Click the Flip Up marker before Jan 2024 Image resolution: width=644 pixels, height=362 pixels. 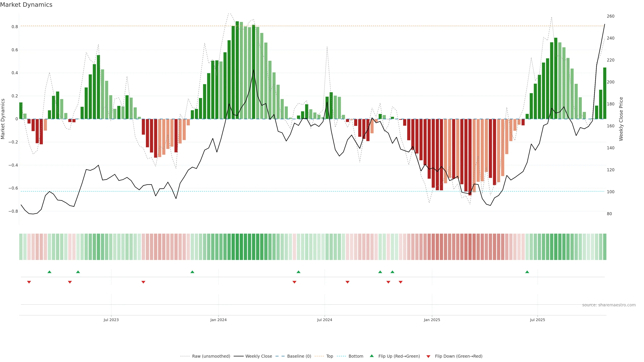click(x=192, y=272)
